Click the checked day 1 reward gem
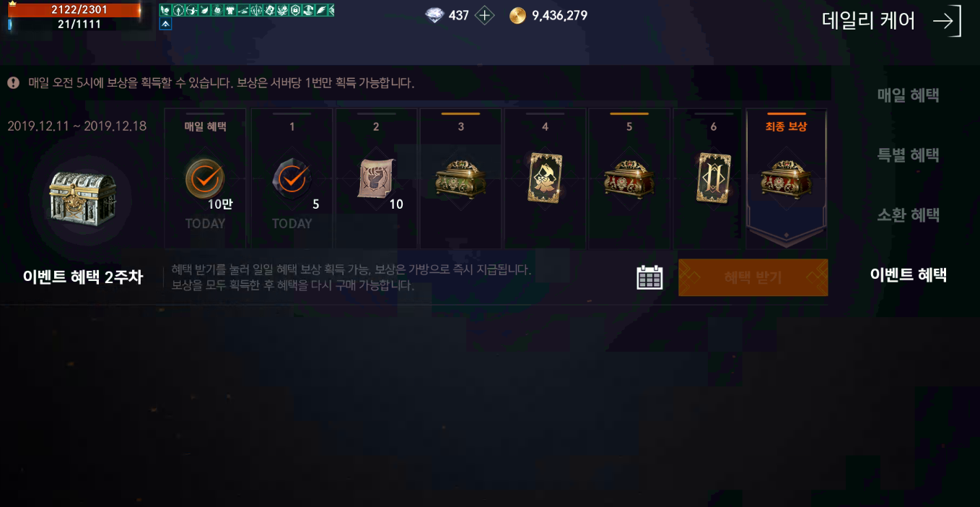The width and height of the screenshot is (980, 507). [x=292, y=178]
